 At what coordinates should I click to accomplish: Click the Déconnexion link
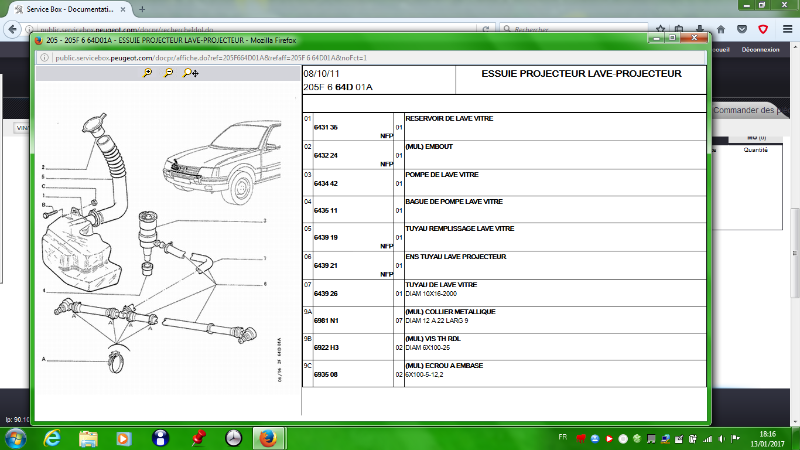(x=761, y=50)
